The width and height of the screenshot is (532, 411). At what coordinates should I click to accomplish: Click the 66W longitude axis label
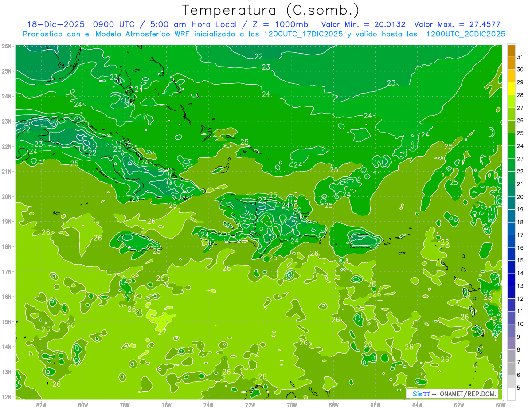click(x=376, y=405)
